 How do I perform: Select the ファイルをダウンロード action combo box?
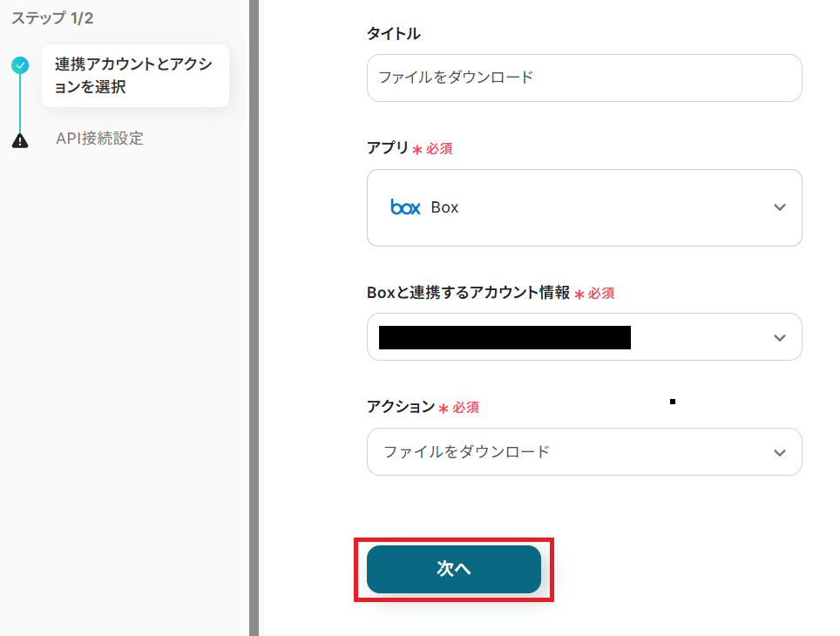pos(566,452)
